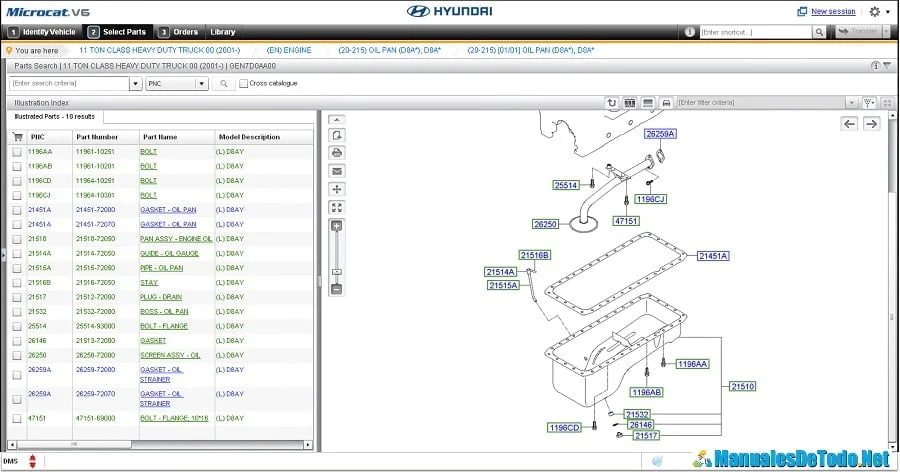Click the add note page icon
Viewport: 900px width, 472px height.
336,136
